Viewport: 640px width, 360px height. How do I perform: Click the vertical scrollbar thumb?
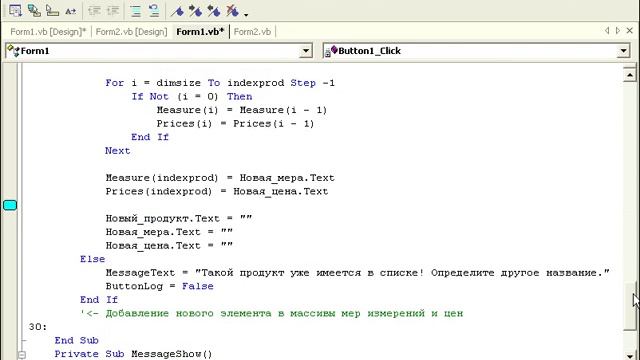[x=630, y=305]
